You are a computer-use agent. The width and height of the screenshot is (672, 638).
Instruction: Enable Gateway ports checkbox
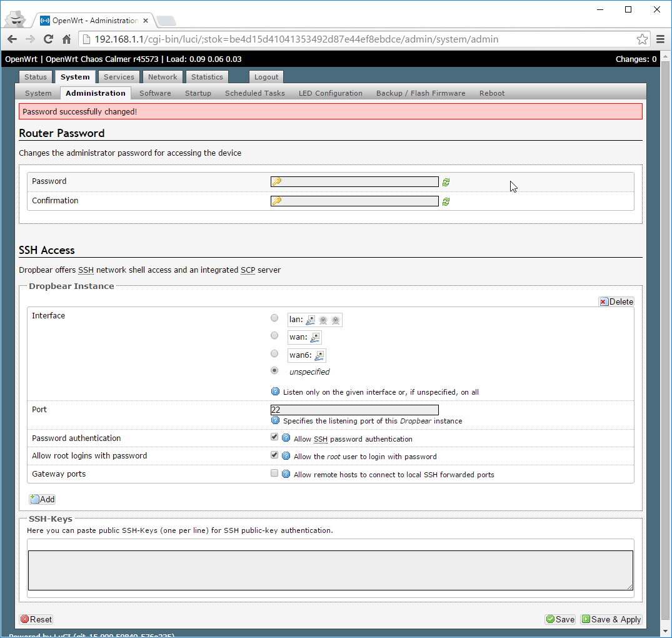(274, 473)
